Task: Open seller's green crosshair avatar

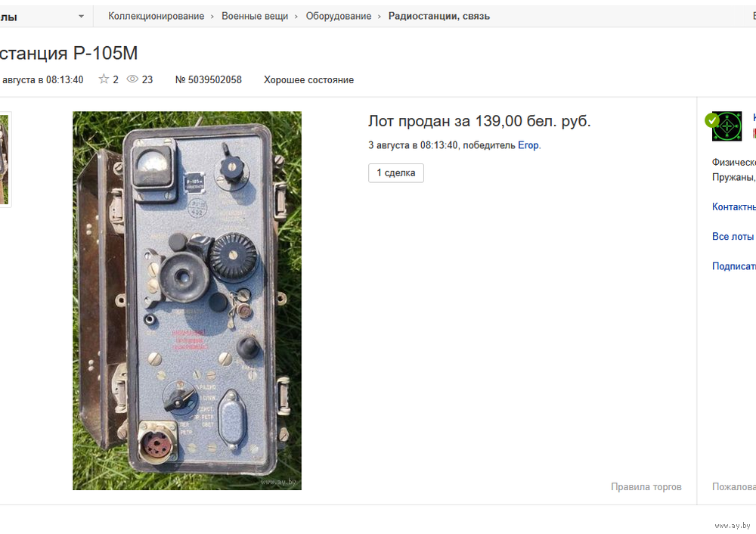Action: (x=727, y=126)
